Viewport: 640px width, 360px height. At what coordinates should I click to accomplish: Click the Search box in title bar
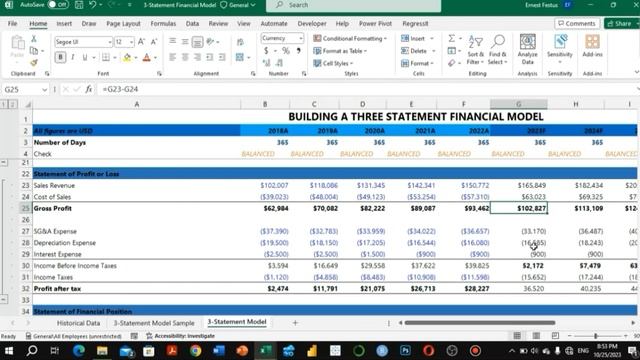[x=353, y=5]
